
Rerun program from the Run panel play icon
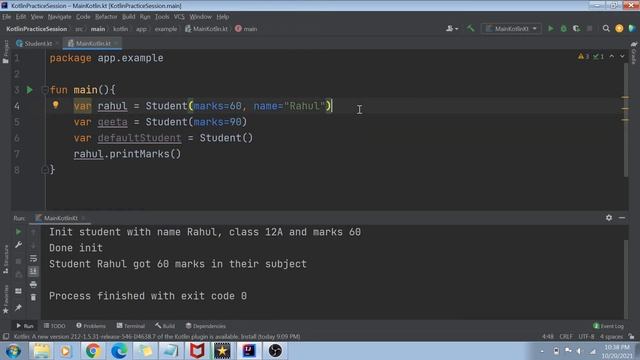point(18,231)
